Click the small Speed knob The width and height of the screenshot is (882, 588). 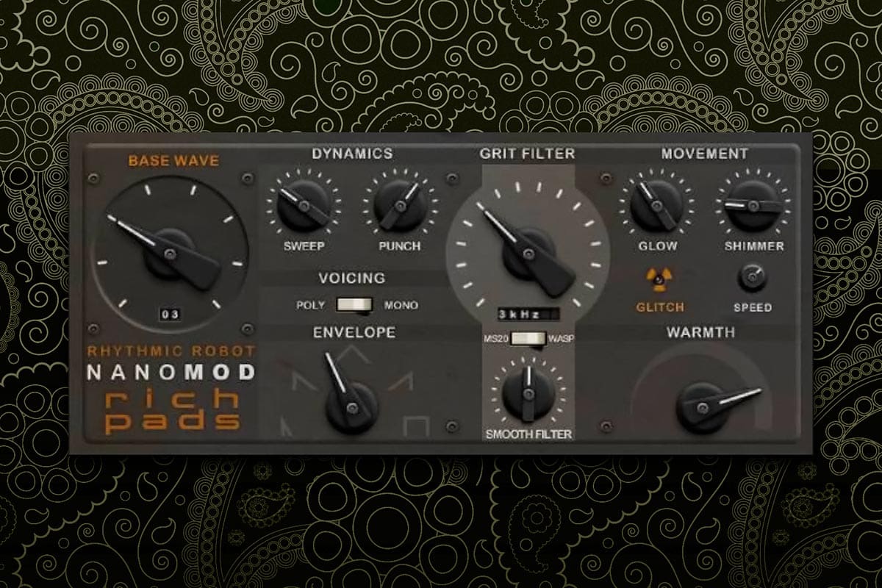click(753, 276)
